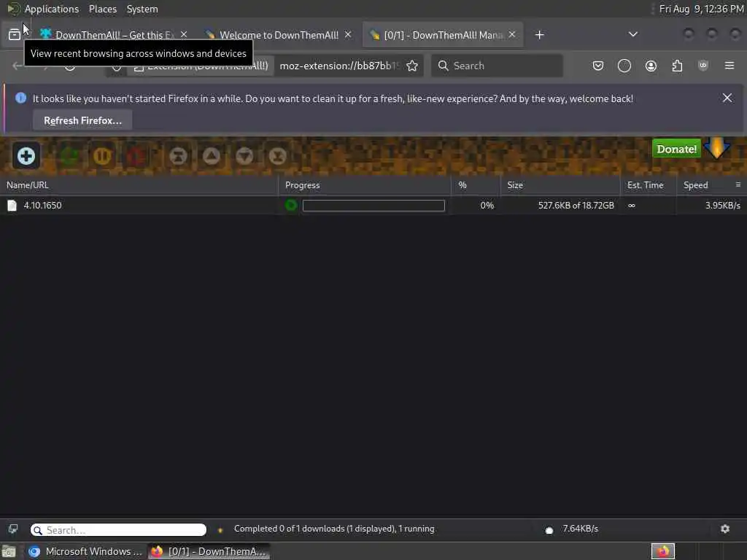Click the DownThemAll filter Search... field
Image resolution: width=747 pixels, height=560 pixels.
(x=118, y=530)
